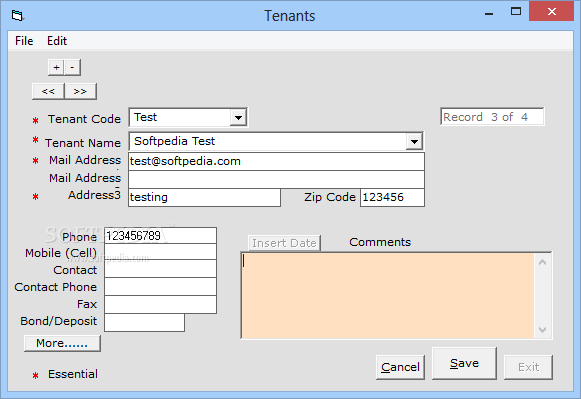This screenshot has width=581, height=399.
Task: Click the Record 3 of 4 indicator
Action: pyautogui.click(x=492, y=117)
